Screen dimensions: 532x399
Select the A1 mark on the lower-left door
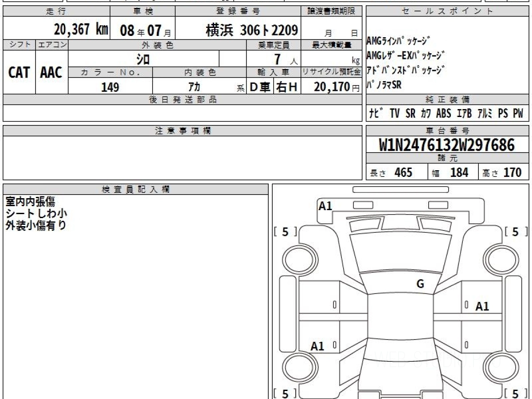pos(317,346)
